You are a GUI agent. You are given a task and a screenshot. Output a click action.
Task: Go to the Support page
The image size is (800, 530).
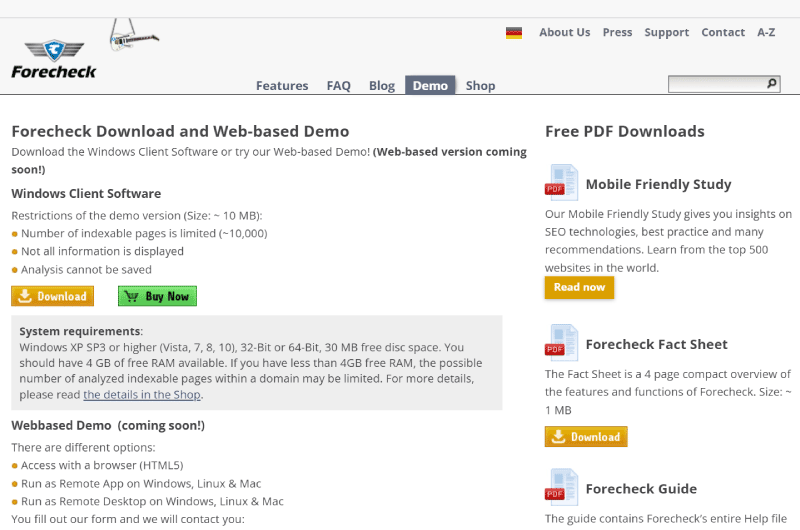pos(666,33)
